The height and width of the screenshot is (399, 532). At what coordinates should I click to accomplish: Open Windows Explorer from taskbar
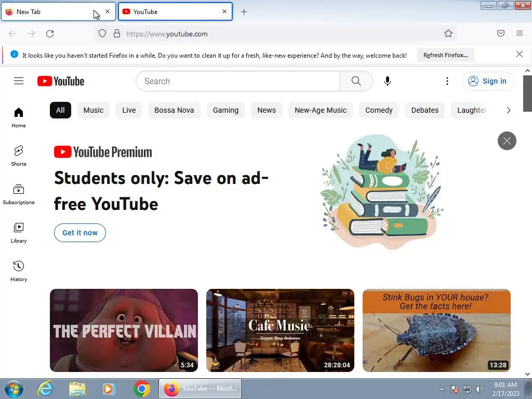(x=77, y=389)
